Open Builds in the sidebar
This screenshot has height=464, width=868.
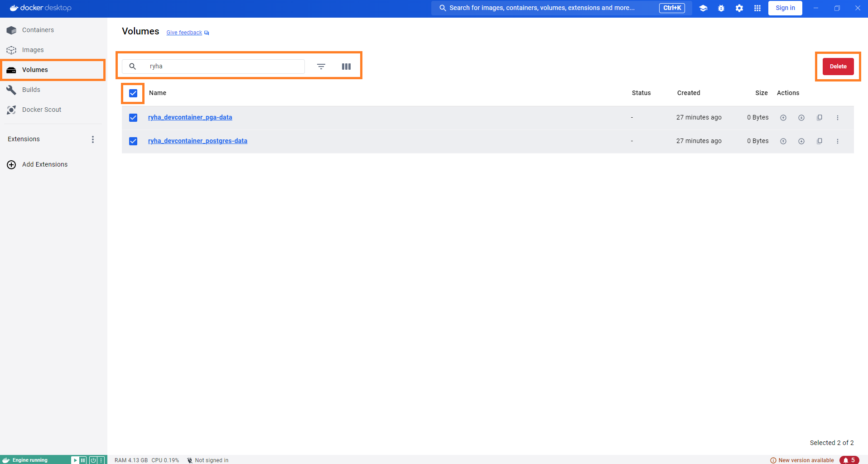tap(53, 90)
